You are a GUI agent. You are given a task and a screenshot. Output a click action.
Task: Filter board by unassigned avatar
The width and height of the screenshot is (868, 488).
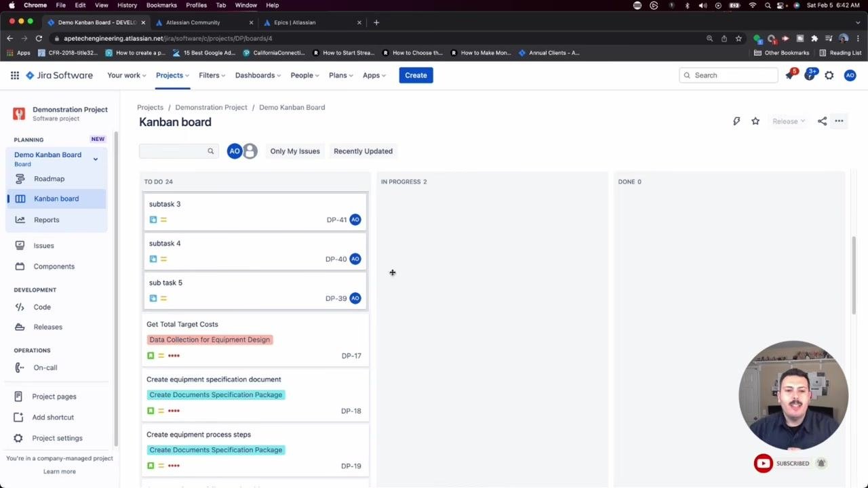pyautogui.click(x=250, y=151)
